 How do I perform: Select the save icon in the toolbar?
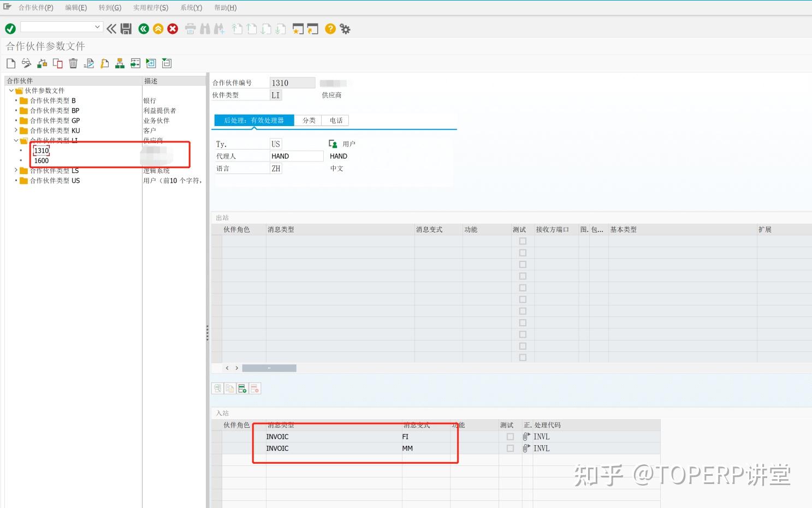click(126, 28)
